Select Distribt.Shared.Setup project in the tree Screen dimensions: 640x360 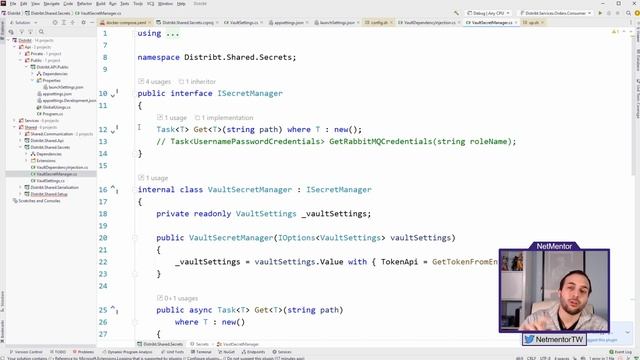tap(46, 194)
